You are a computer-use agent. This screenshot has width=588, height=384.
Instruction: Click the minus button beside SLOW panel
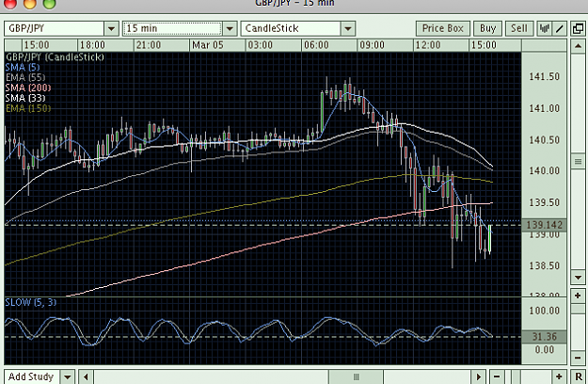578,358
